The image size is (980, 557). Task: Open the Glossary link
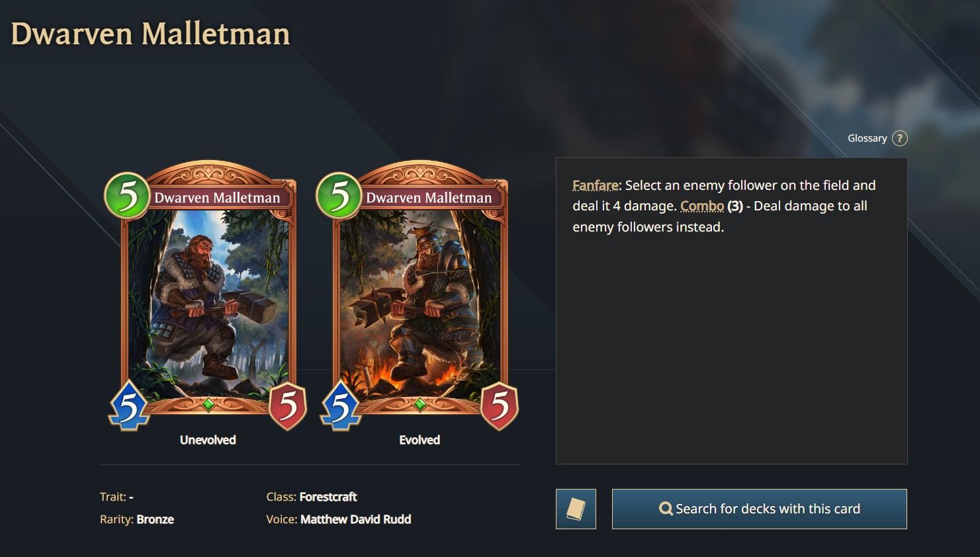click(x=867, y=138)
